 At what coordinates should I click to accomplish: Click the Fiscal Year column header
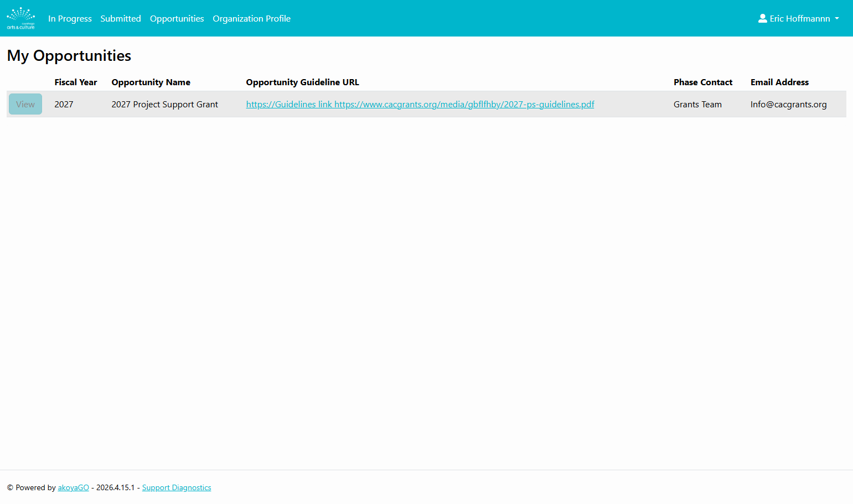pyautogui.click(x=76, y=82)
